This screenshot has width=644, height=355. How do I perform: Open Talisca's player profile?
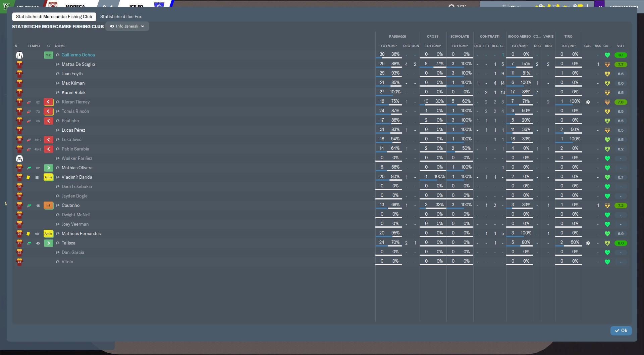68,243
